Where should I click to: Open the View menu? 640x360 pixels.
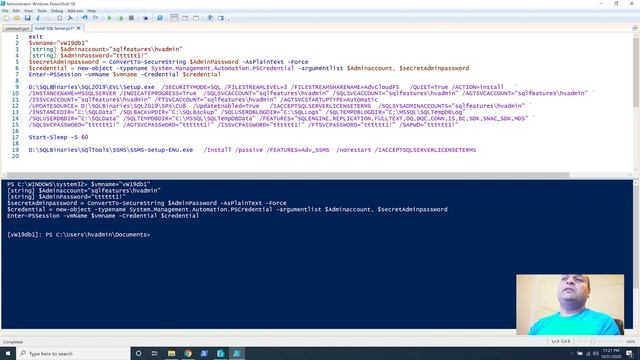(x=29, y=11)
